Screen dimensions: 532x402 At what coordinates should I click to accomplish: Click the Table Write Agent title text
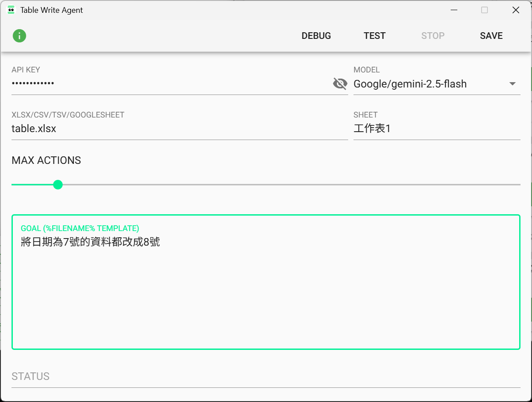(x=52, y=10)
